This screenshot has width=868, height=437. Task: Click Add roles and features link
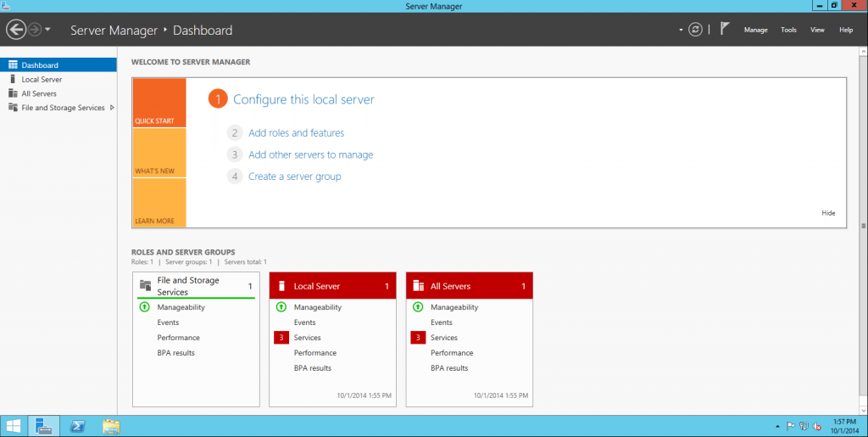coord(296,132)
